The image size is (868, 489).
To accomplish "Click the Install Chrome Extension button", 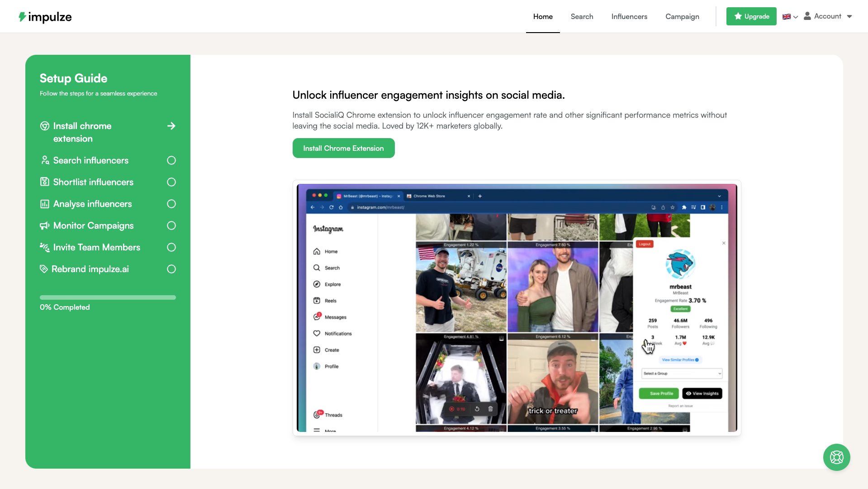I will pyautogui.click(x=343, y=148).
